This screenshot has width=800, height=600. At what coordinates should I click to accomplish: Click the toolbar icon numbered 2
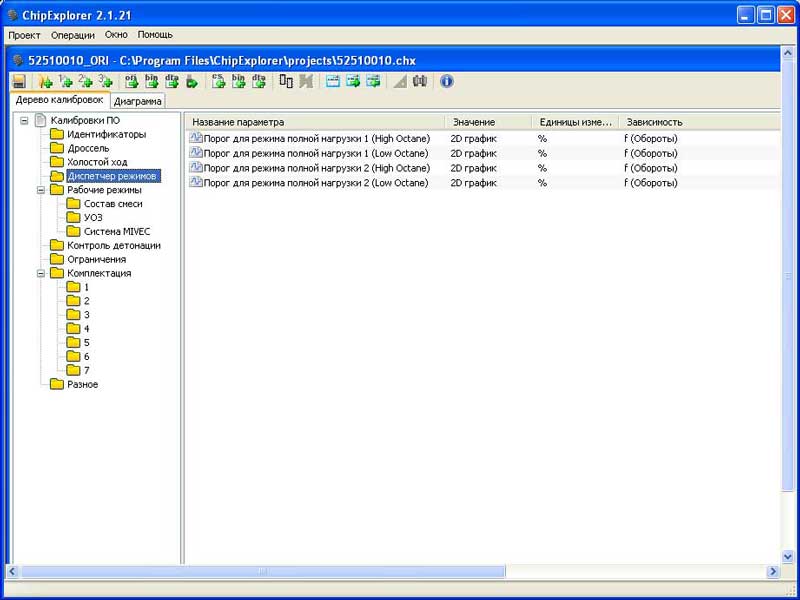[84, 81]
